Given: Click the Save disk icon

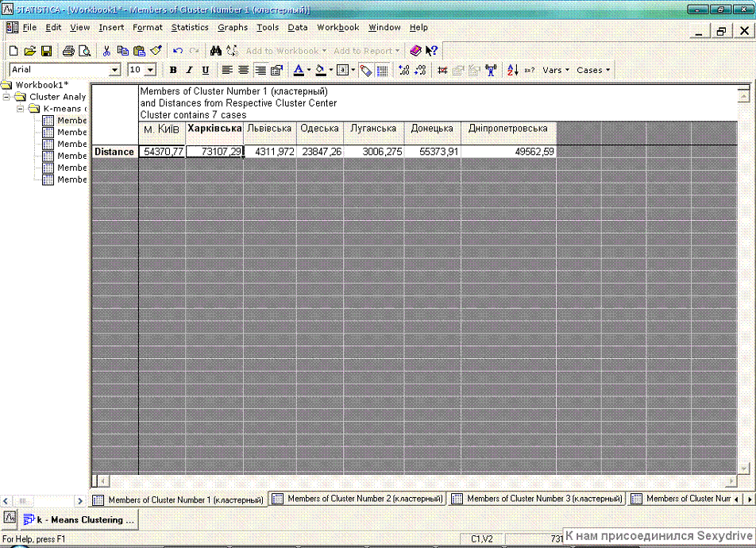Looking at the screenshot, I should tap(47, 51).
